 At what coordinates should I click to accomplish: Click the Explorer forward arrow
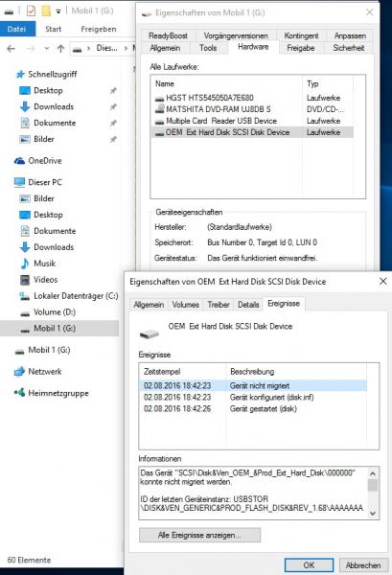coord(32,49)
